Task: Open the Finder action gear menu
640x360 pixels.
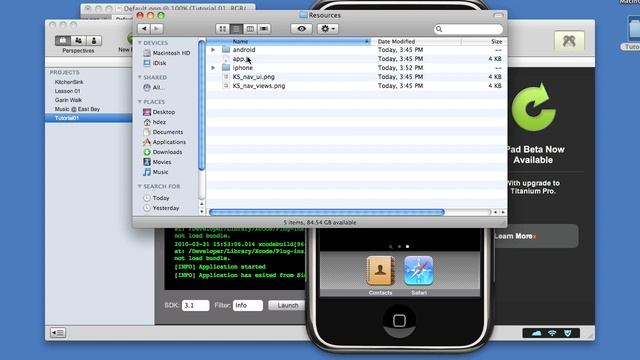Action: [x=328, y=29]
